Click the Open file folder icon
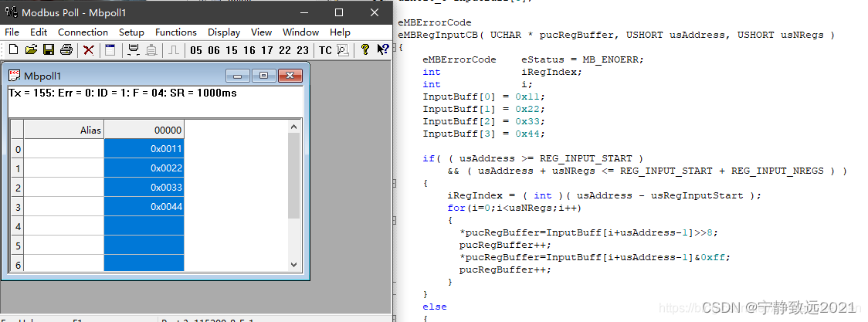Screen dimensions: 868x322 point(31,49)
